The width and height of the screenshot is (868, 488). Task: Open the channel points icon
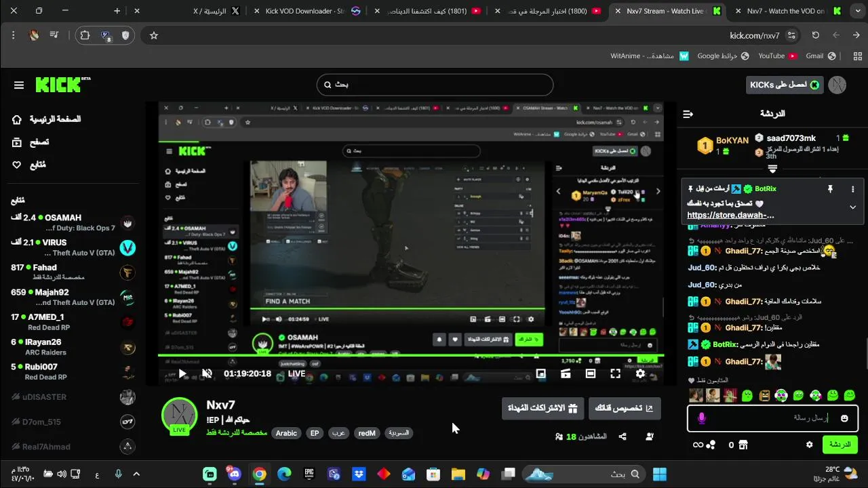click(x=711, y=445)
